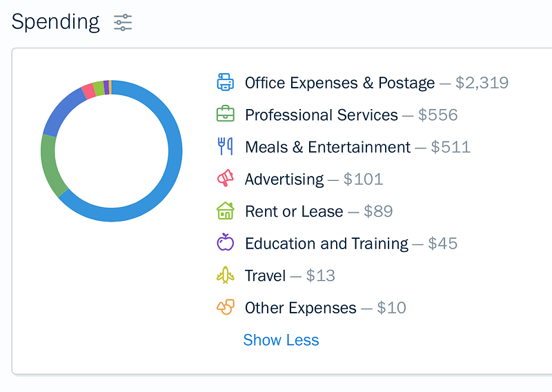Collapse the list with Show Less
Screen dimensions: 552x392
point(281,340)
